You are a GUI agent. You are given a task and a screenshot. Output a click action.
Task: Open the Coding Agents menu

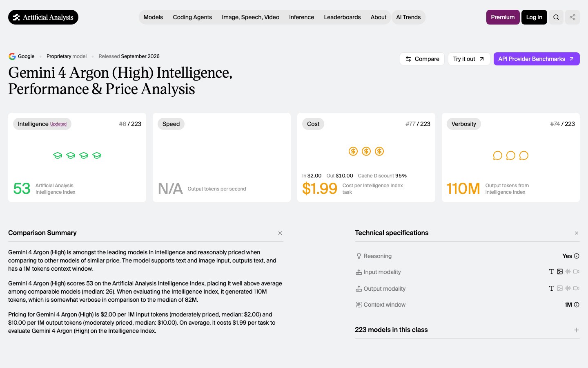(192, 17)
